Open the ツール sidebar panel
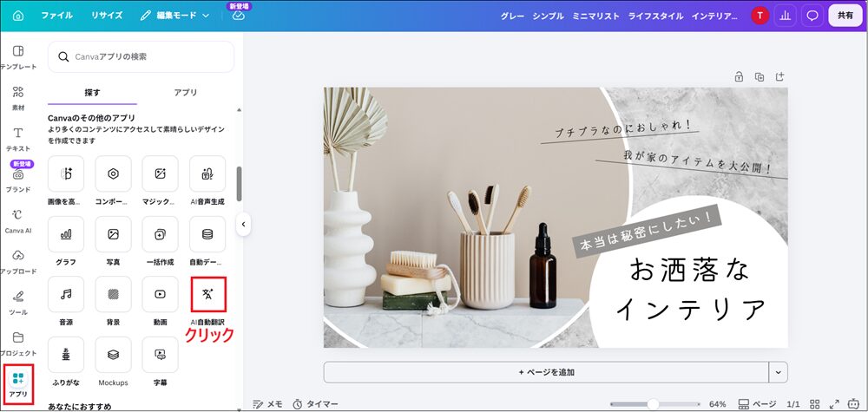The image size is (868, 412). click(x=18, y=303)
